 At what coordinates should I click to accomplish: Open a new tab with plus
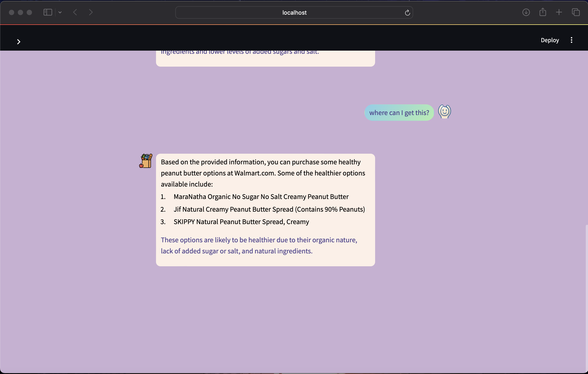[x=559, y=12]
